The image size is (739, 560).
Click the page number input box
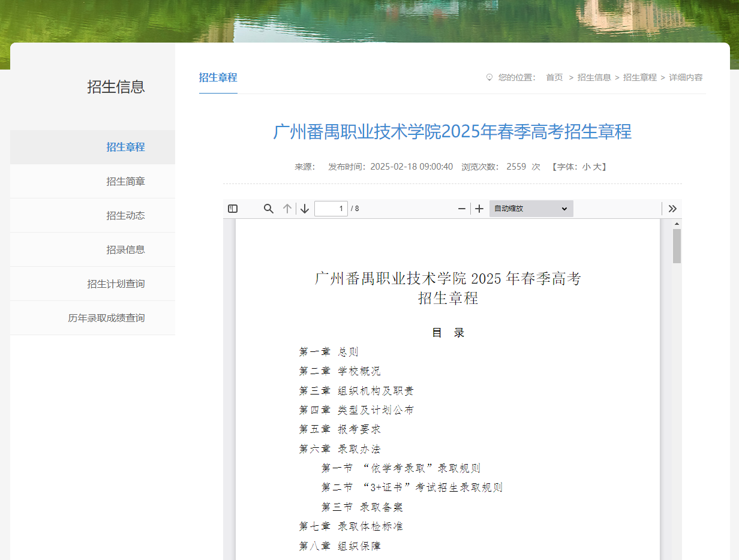coord(331,208)
